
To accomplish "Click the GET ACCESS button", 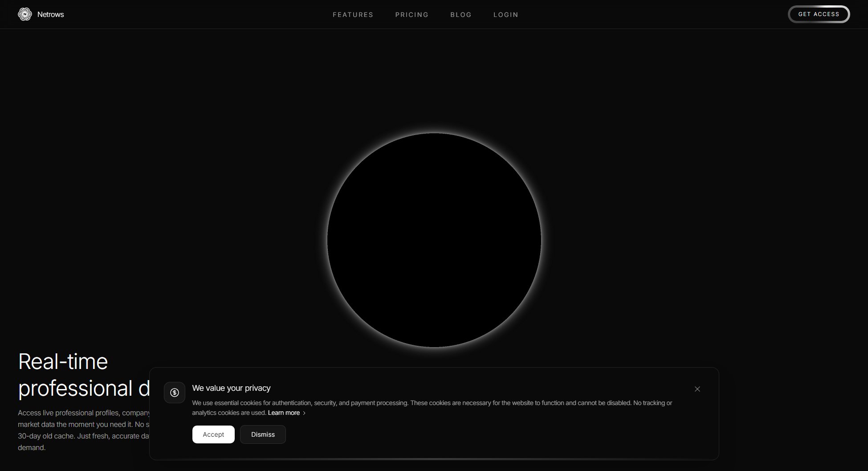I will tap(819, 14).
